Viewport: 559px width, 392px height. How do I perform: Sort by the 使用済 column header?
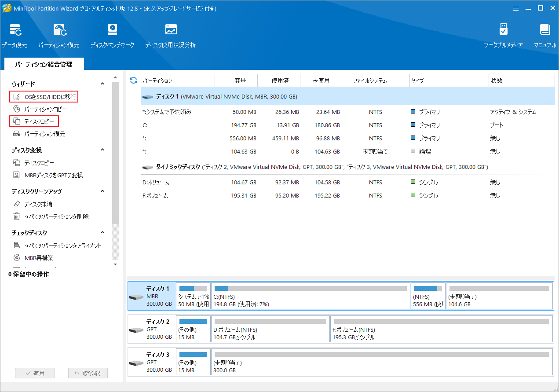point(279,81)
